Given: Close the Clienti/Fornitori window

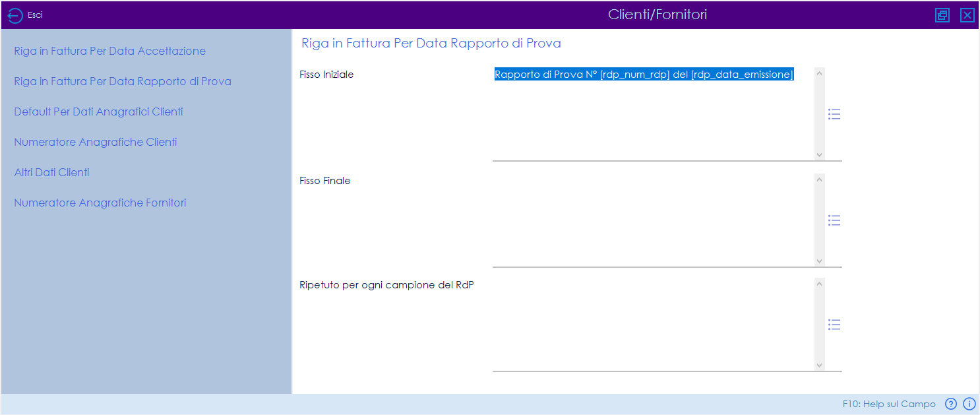Looking at the screenshot, I should (967, 15).
